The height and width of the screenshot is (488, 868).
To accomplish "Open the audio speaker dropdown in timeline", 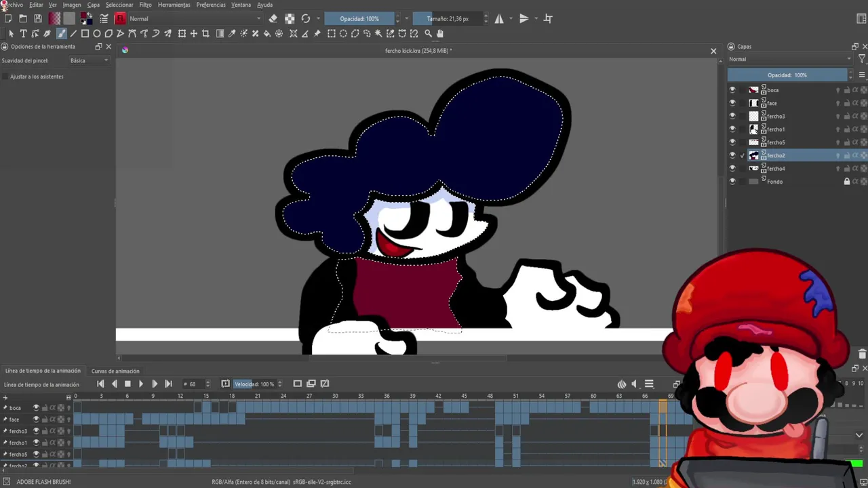I will 635,384.
